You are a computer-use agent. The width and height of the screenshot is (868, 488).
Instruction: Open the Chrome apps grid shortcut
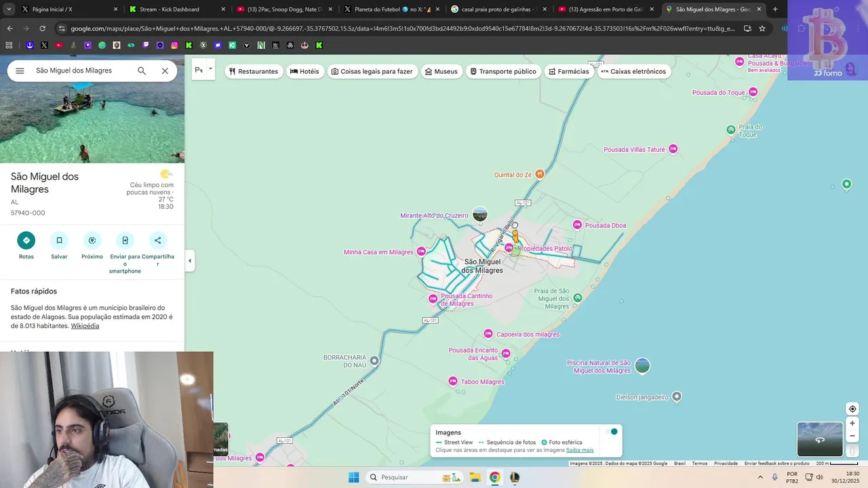tap(9, 45)
